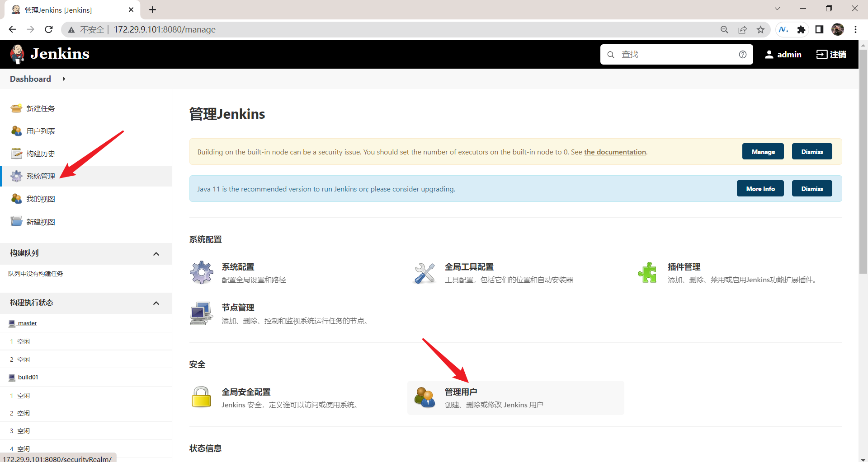Collapse the 构建队列 panel

[156, 254]
